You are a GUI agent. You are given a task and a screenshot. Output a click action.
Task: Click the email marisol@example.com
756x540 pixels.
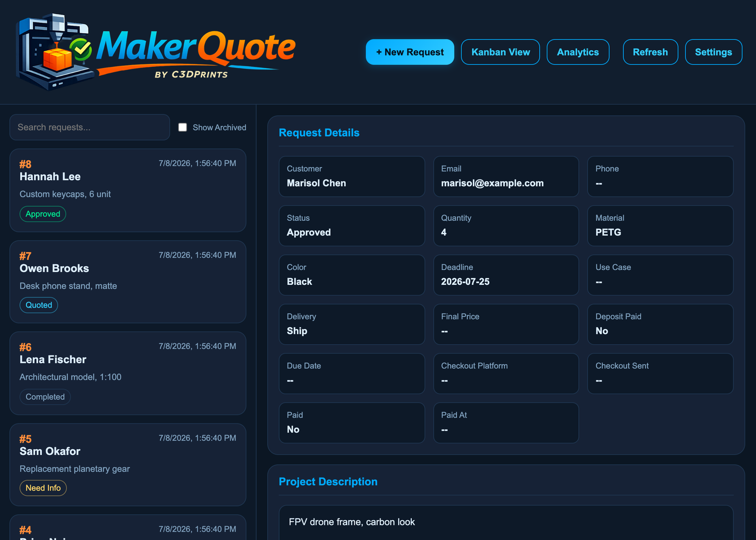point(492,183)
